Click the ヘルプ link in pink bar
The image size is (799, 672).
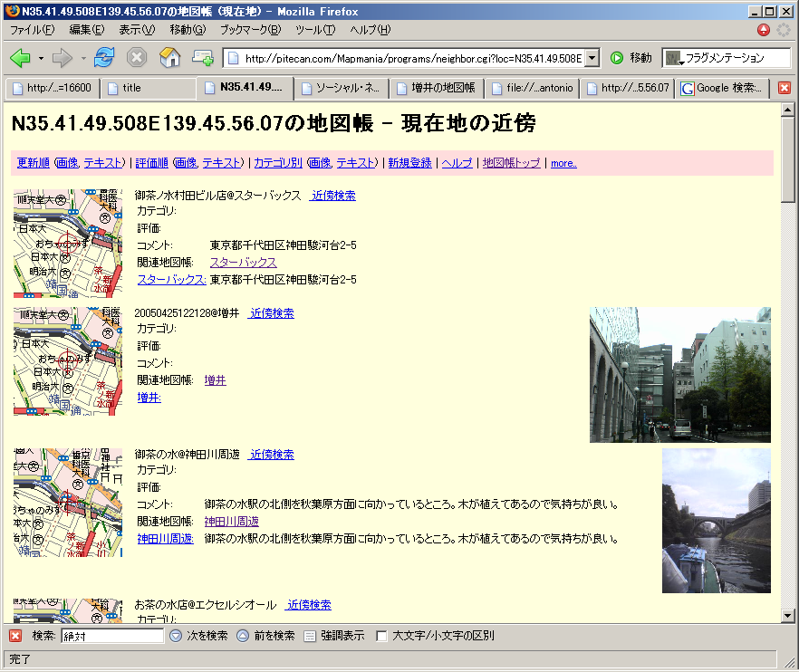click(457, 163)
